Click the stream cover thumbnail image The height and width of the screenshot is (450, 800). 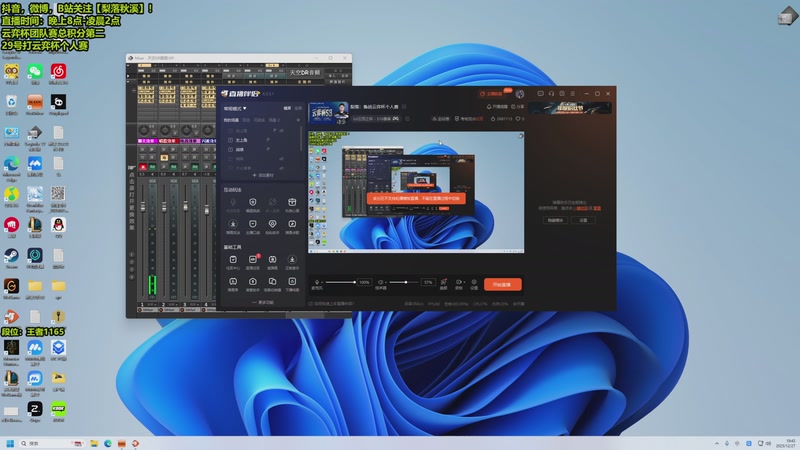[328, 113]
